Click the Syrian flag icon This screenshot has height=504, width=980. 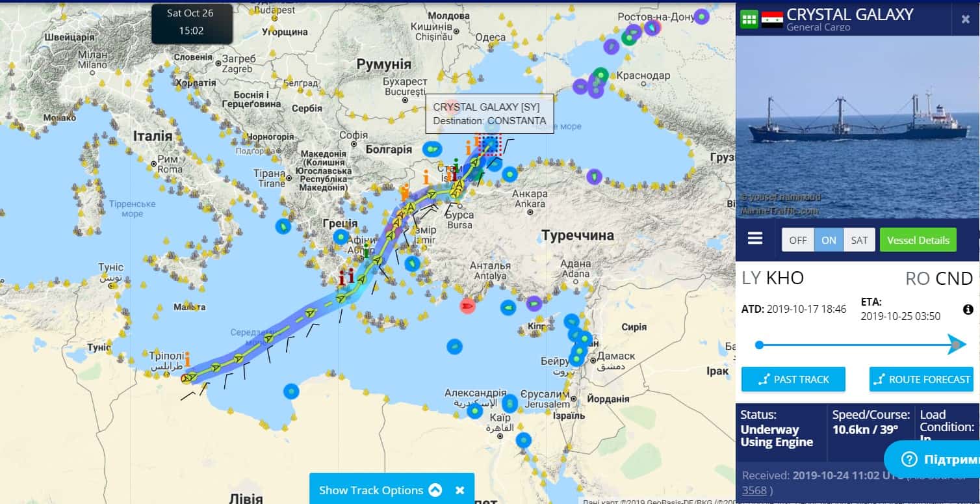point(772,19)
